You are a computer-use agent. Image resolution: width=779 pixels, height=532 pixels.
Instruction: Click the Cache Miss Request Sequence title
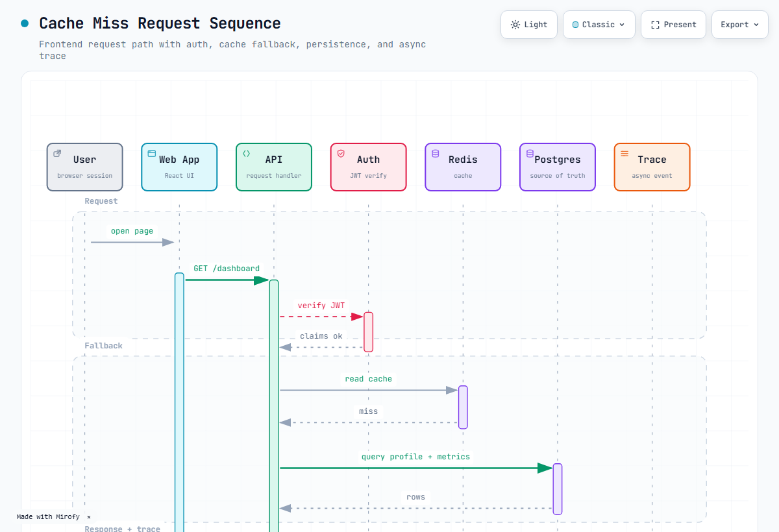(x=160, y=23)
